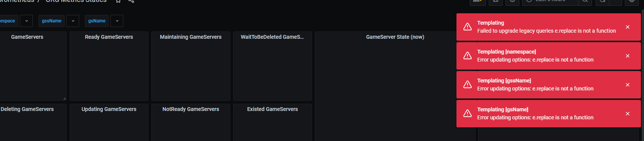Screen dimensions: 644x141
Task: Open the refresh interval dropdown
Action: [615, 2]
